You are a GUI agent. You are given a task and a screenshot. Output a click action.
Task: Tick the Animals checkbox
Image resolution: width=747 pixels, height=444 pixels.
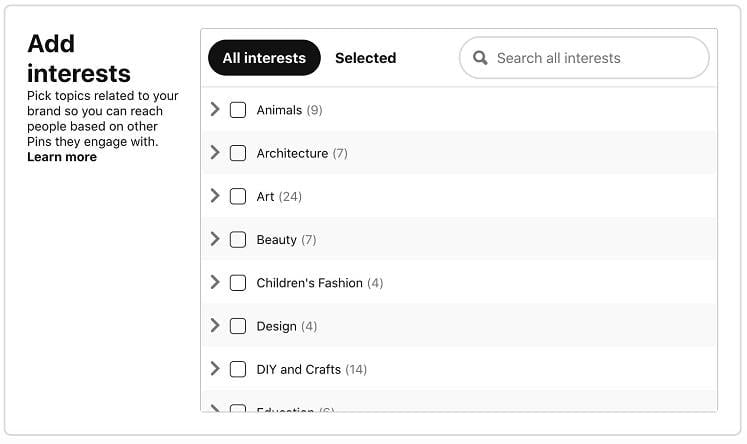tap(238, 110)
